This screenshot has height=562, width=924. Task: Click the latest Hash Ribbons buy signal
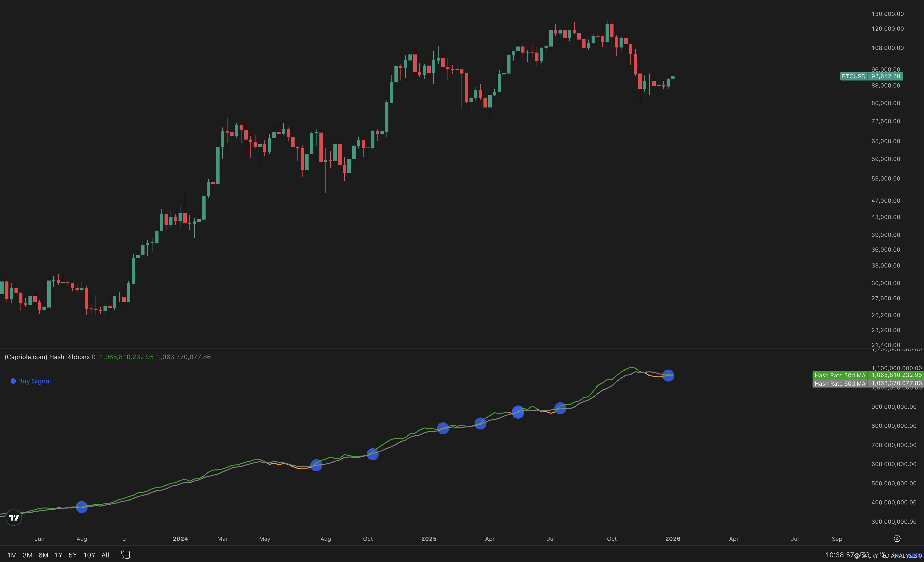click(668, 375)
